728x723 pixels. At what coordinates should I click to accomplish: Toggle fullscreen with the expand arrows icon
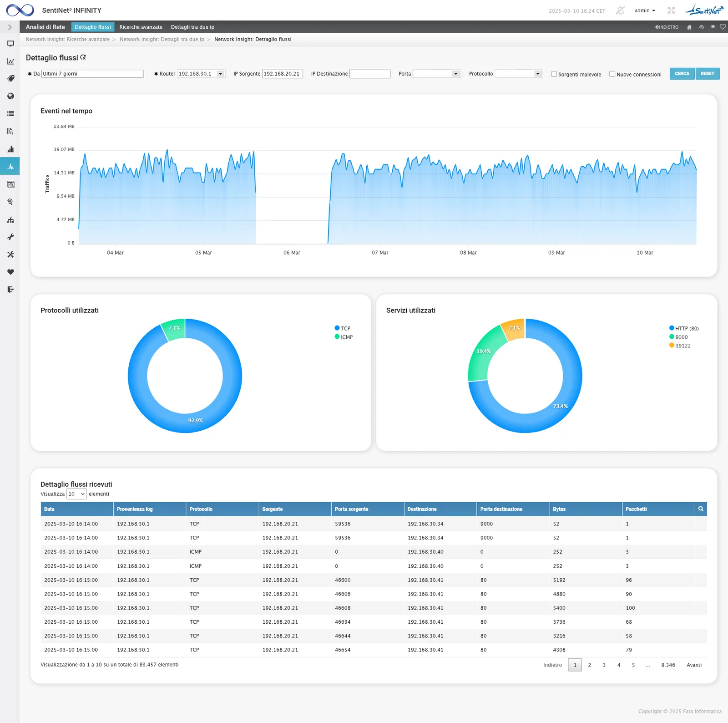pyautogui.click(x=671, y=10)
